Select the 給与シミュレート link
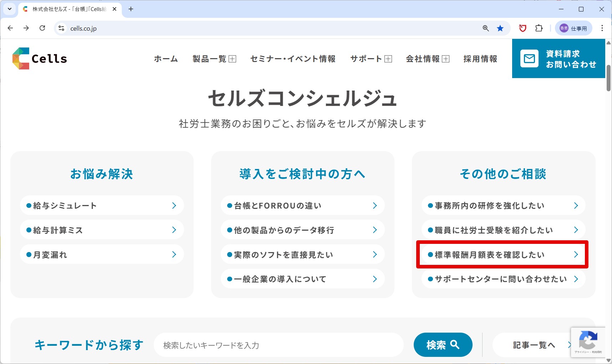 [x=102, y=205]
